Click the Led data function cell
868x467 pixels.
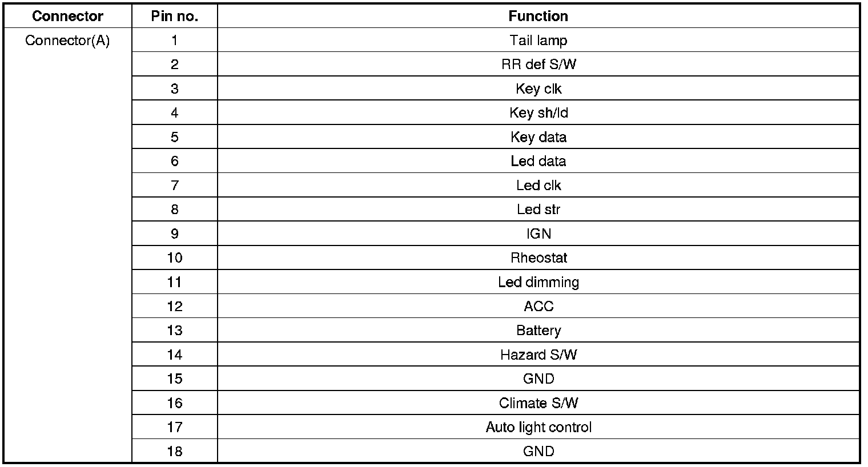click(538, 161)
